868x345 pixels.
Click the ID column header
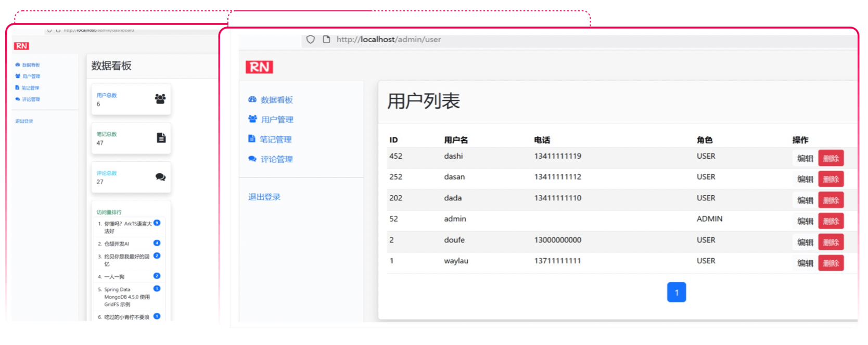(393, 139)
